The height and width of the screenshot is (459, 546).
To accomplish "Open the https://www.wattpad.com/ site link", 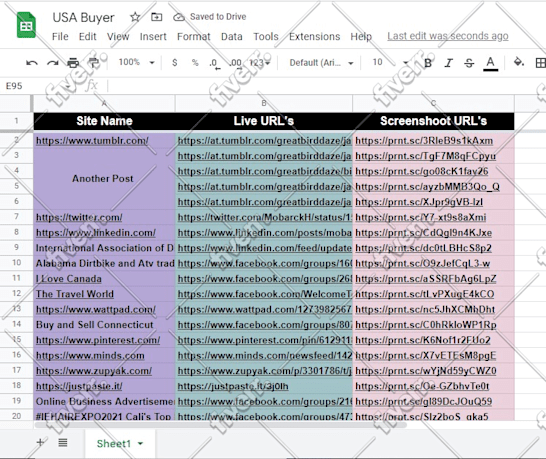I will click(x=96, y=309).
